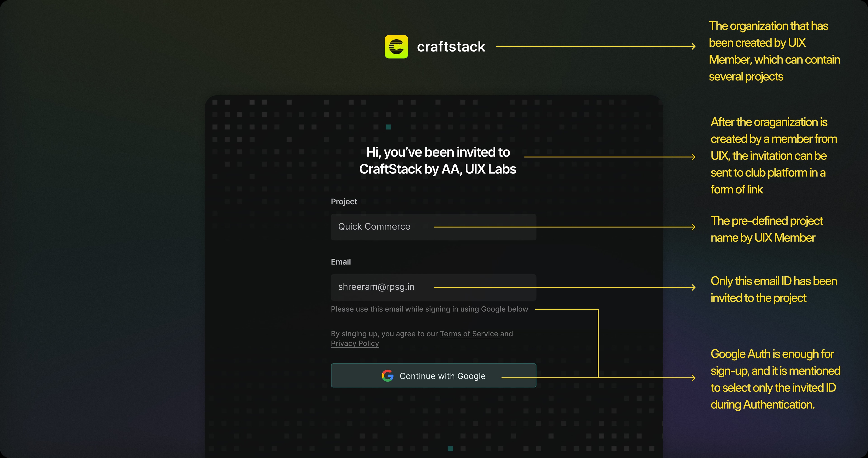Screen dimensions: 868x458
Task: Click the invitation heading to CraftStack
Action: (438, 161)
